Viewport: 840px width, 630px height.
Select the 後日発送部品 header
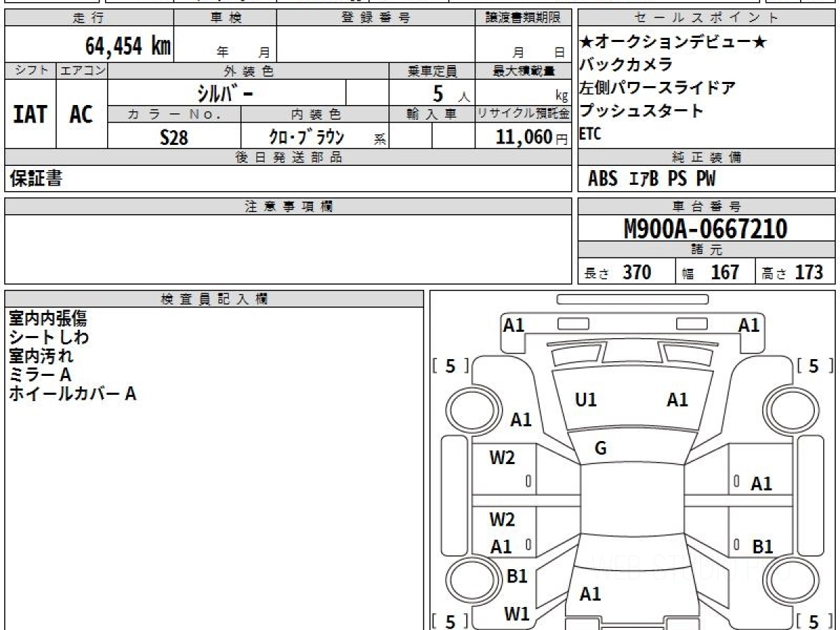click(288, 157)
